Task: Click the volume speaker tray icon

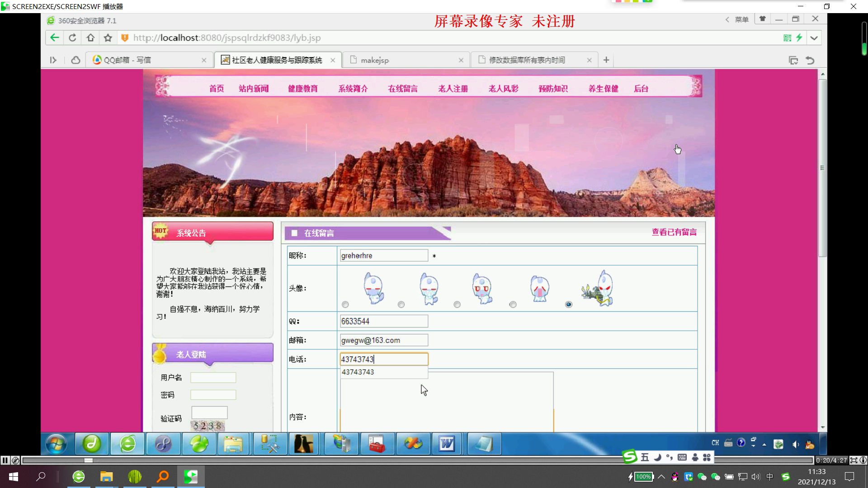Action: (x=755, y=477)
